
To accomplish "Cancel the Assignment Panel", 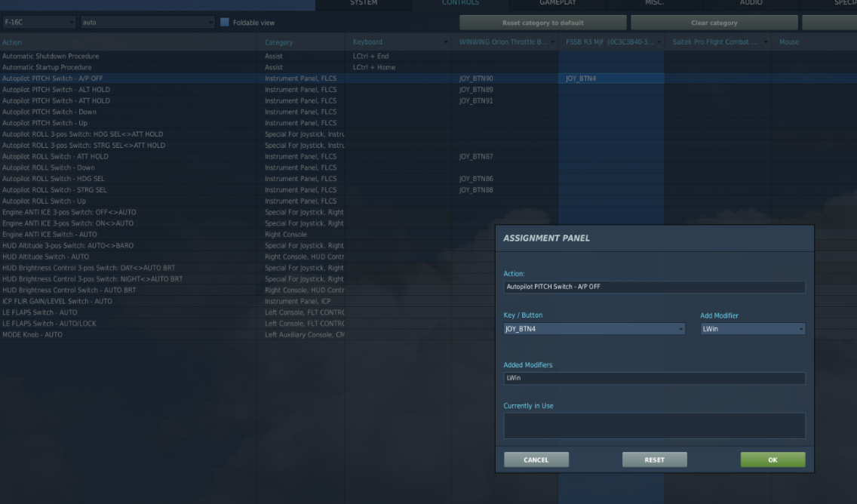I will pyautogui.click(x=536, y=459).
